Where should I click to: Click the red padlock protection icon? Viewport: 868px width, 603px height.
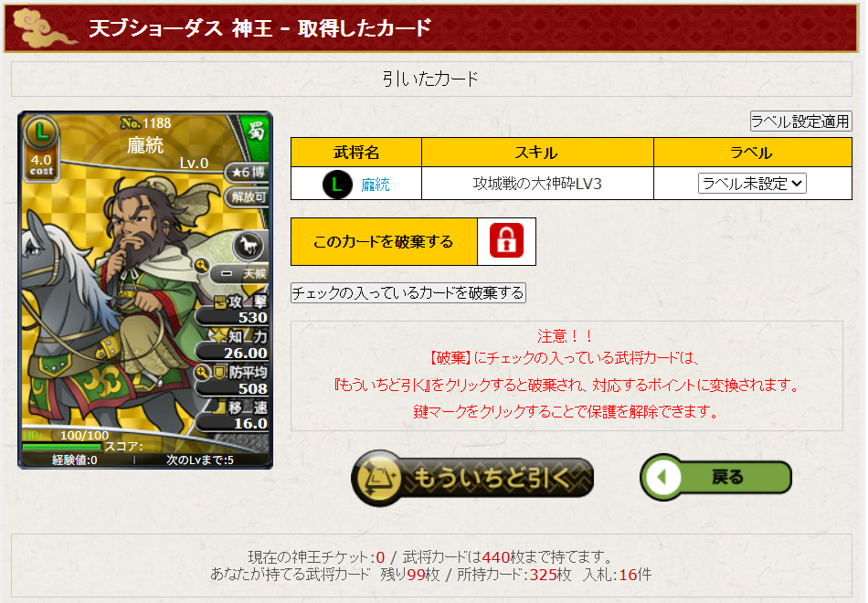[x=506, y=241]
